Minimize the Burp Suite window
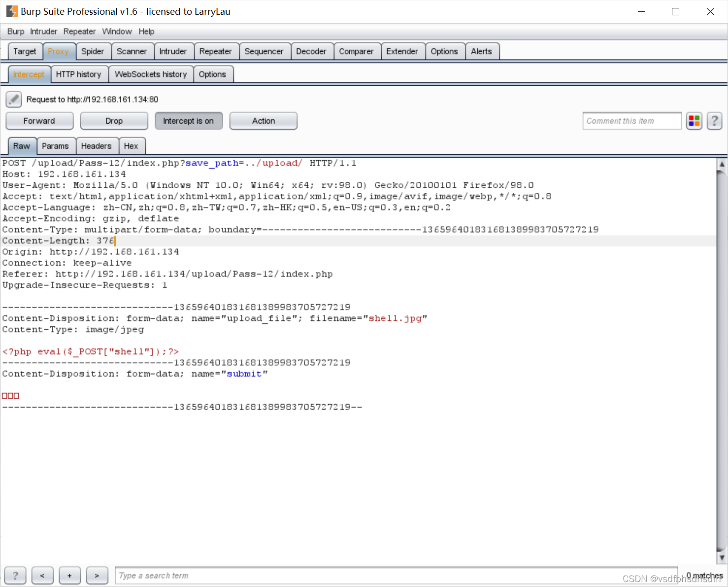 (x=641, y=11)
